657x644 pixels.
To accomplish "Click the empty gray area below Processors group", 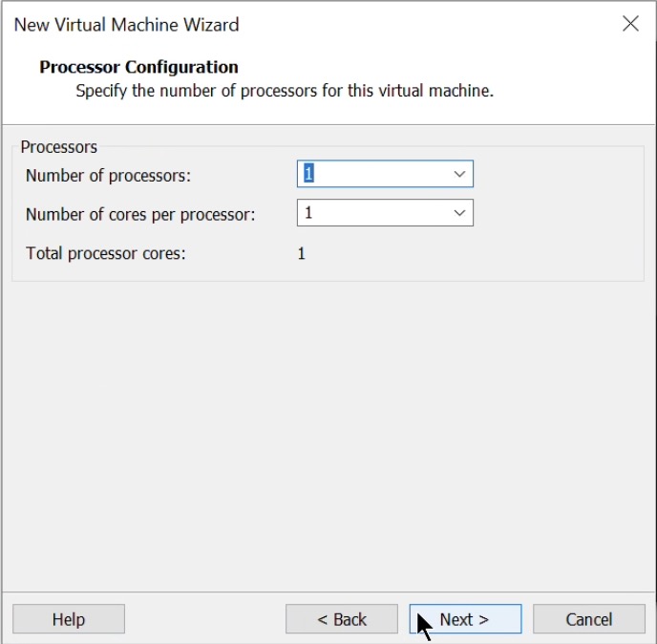I will (x=325, y=430).
